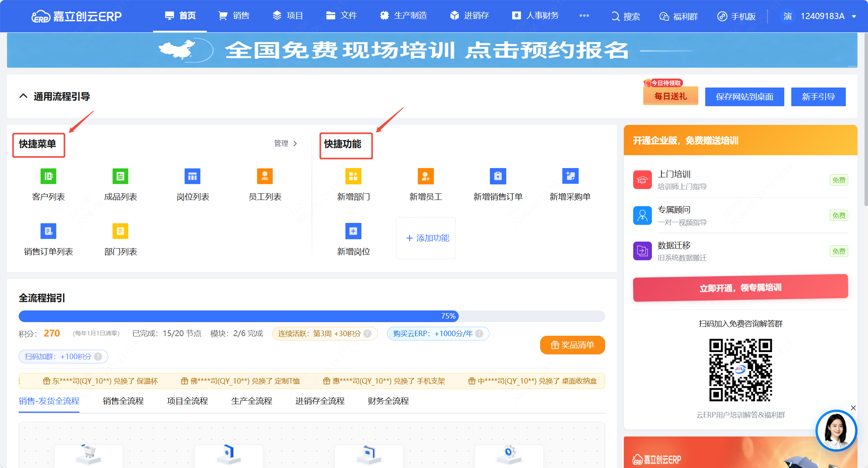Viewport: 868px width, 468px height.
Task: Click the shopping cart flow step icon
Action: click(88, 454)
